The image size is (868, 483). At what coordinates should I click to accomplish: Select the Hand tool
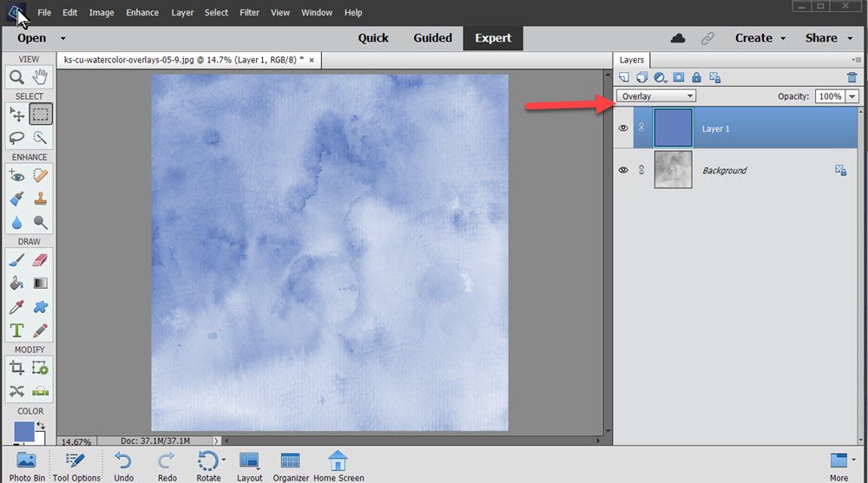click(x=41, y=77)
